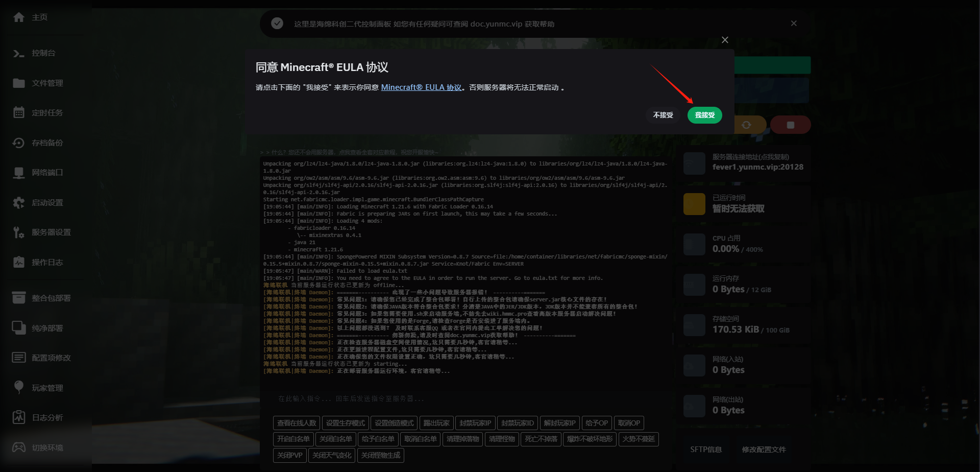Open the 操作日志 activity icon
980x472 pixels.
pyautogui.click(x=19, y=262)
